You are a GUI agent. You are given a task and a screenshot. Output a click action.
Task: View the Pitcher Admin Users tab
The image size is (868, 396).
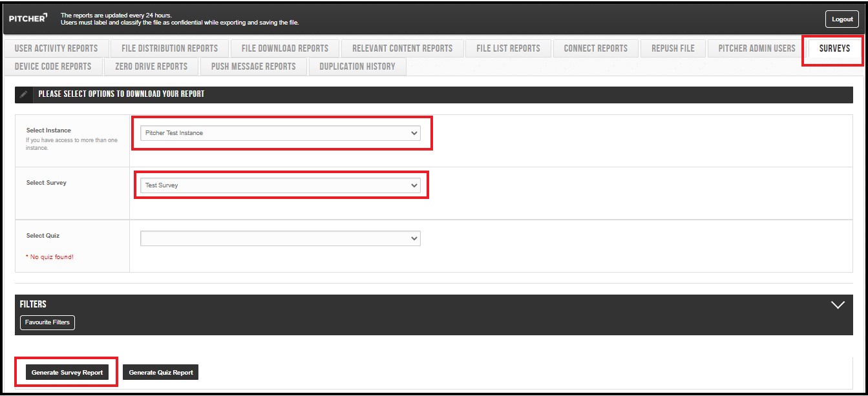pos(756,48)
